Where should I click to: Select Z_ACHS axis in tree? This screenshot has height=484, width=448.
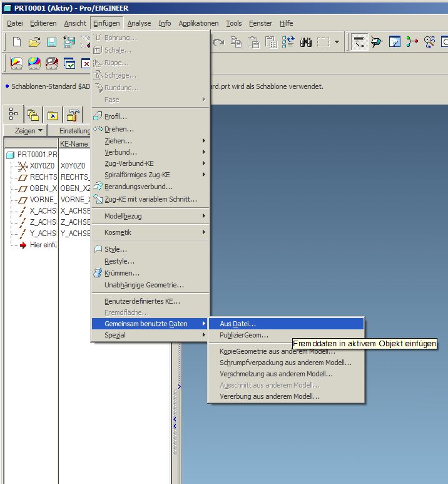[x=38, y=222]
